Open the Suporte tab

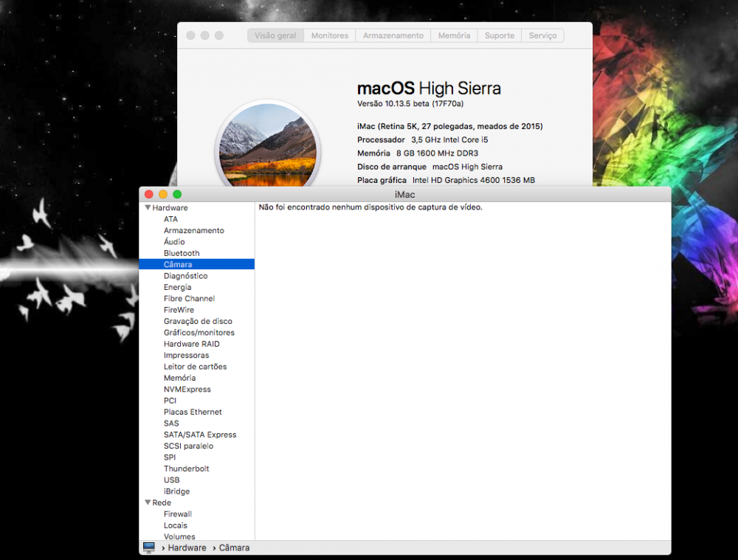[x=500, y=35]
